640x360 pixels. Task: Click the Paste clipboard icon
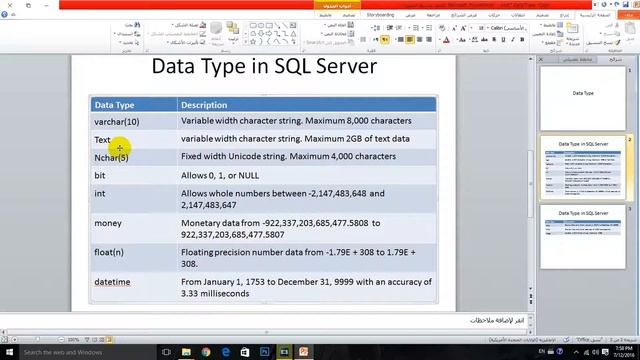tap(629, 29)
